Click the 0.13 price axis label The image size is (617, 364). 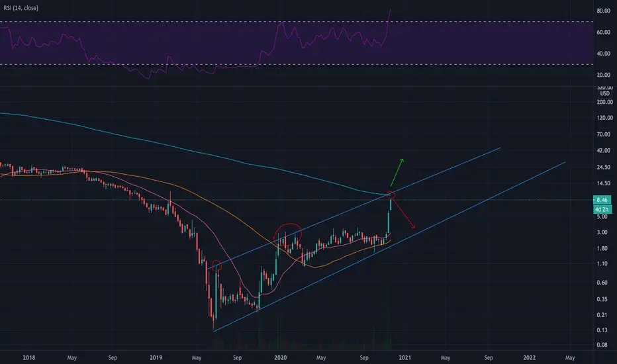pyautogui.click(x=602, y=330)
